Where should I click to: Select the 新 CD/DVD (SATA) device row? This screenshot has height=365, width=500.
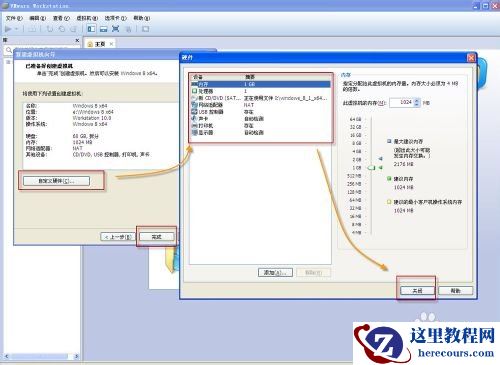click(x=261, y=98)
